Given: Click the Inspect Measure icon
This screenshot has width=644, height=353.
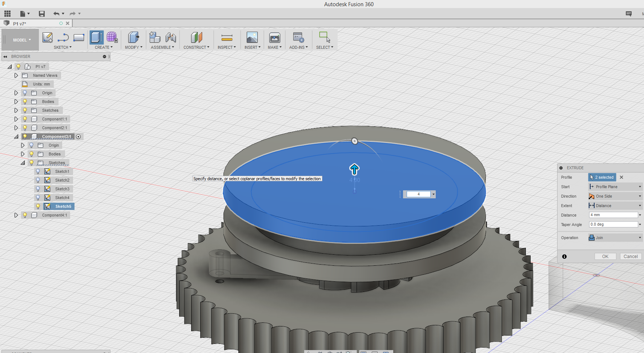Looking at the screenshot, I should tap(227, 37).
